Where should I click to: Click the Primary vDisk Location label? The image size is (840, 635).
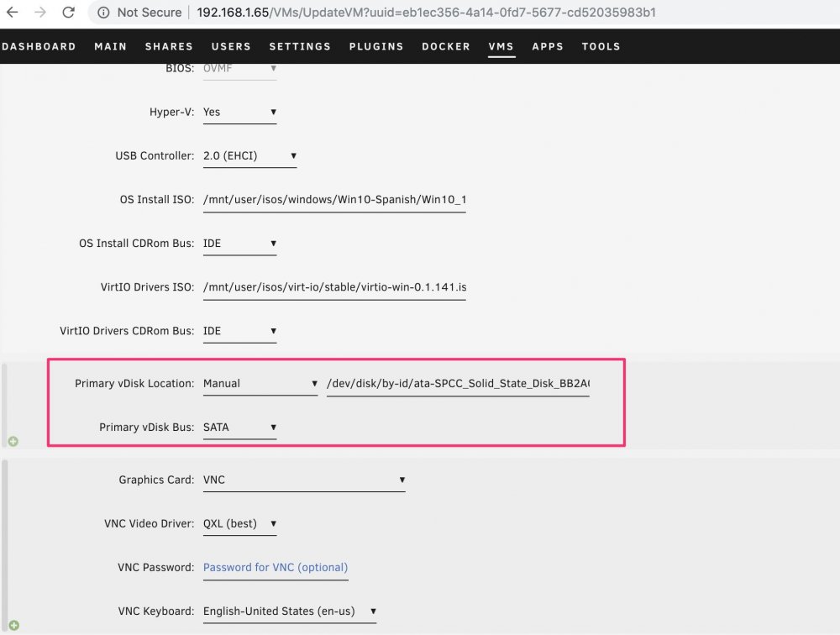point(134,384)
